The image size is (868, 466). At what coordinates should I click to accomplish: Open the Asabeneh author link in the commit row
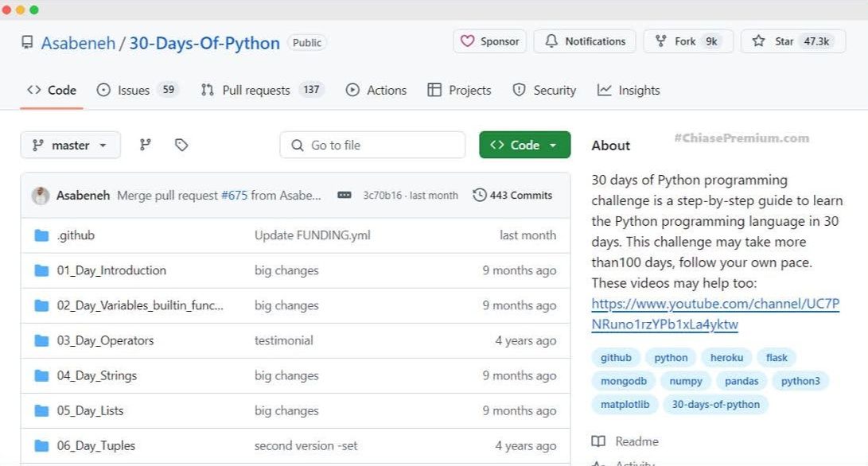83,196
